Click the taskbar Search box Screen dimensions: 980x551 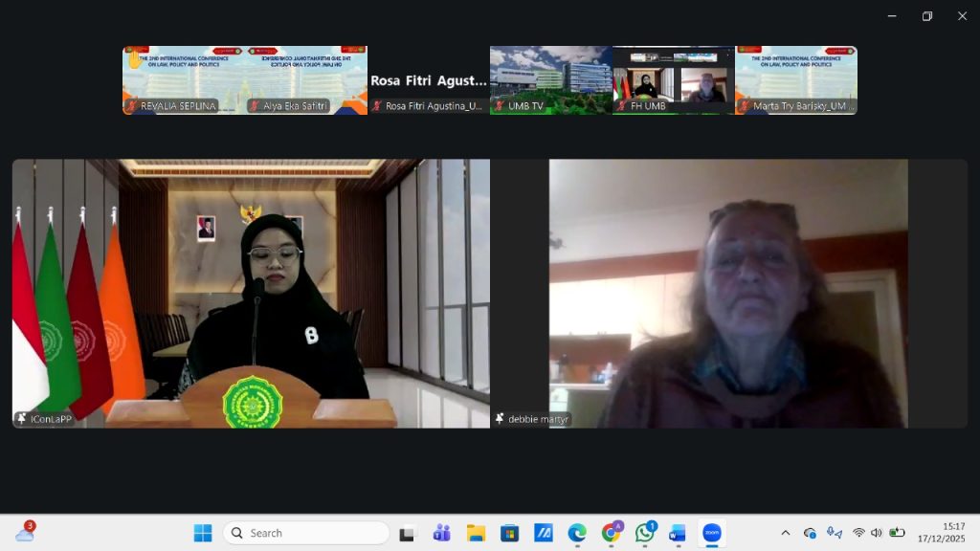pos(306,533)
